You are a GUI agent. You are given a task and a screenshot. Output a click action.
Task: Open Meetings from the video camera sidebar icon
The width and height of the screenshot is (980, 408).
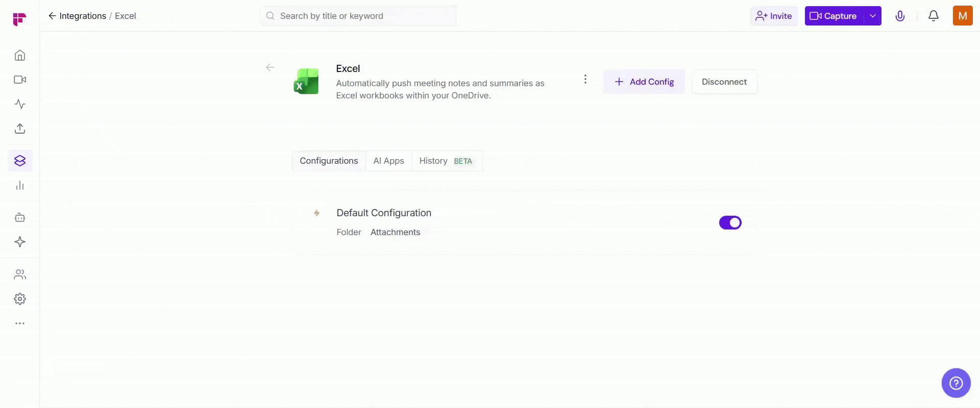pos(19,80)
